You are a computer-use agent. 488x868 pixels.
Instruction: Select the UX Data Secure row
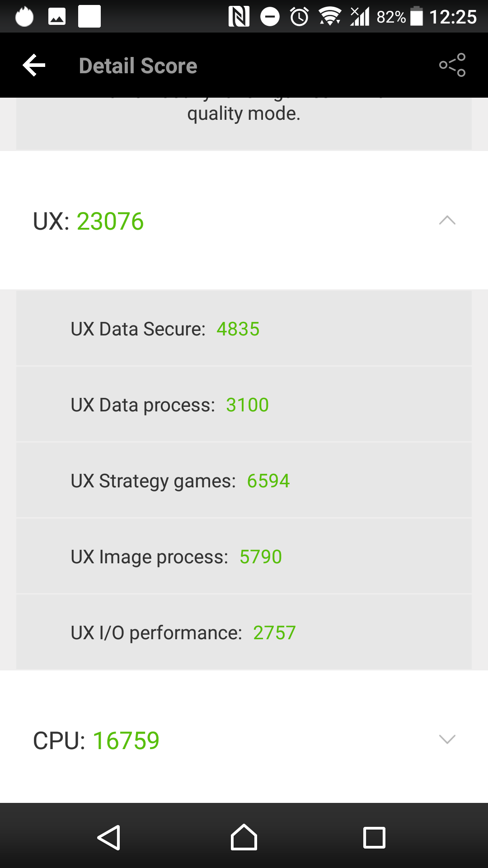[244, 329]
